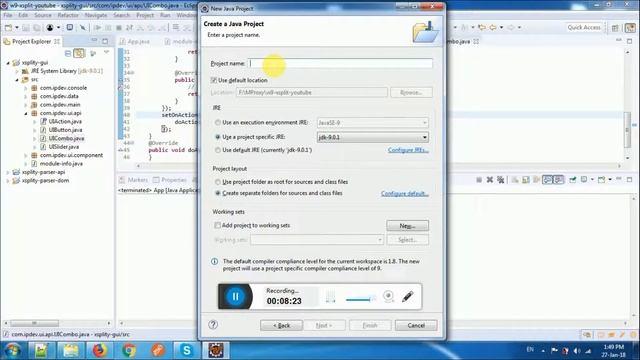Select Use default JRE option

(218, 150)
